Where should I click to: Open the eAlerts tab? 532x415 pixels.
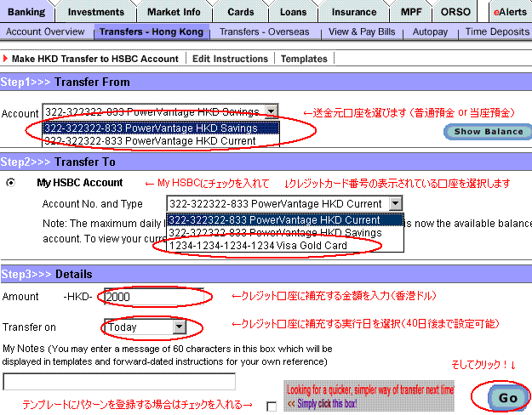(510, 12)
